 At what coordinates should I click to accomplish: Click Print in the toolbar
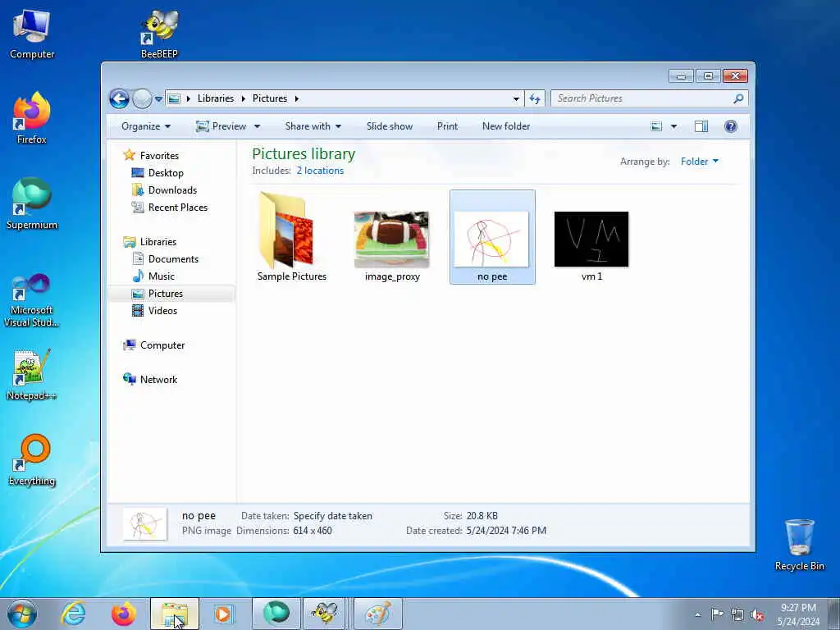pos(447,126)
